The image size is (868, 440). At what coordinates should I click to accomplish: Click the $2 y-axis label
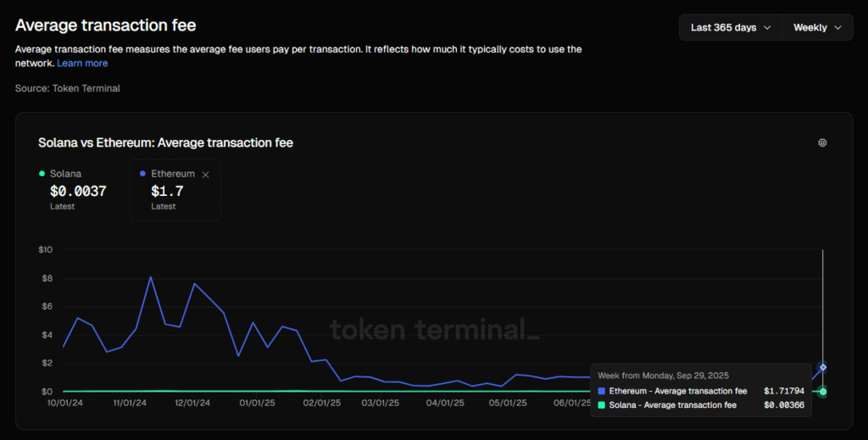(x=47, y=363)
